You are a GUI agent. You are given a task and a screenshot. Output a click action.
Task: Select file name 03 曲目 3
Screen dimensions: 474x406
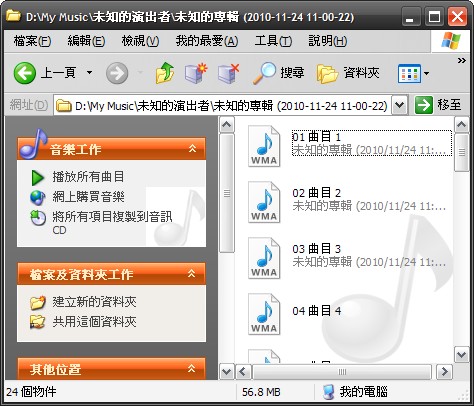pyautogui.click(x=316, y=249)
